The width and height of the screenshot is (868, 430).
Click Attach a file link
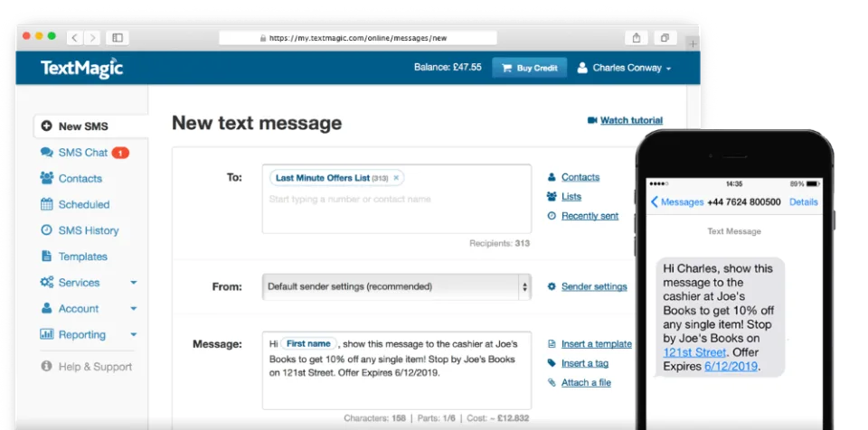point(586,382)
